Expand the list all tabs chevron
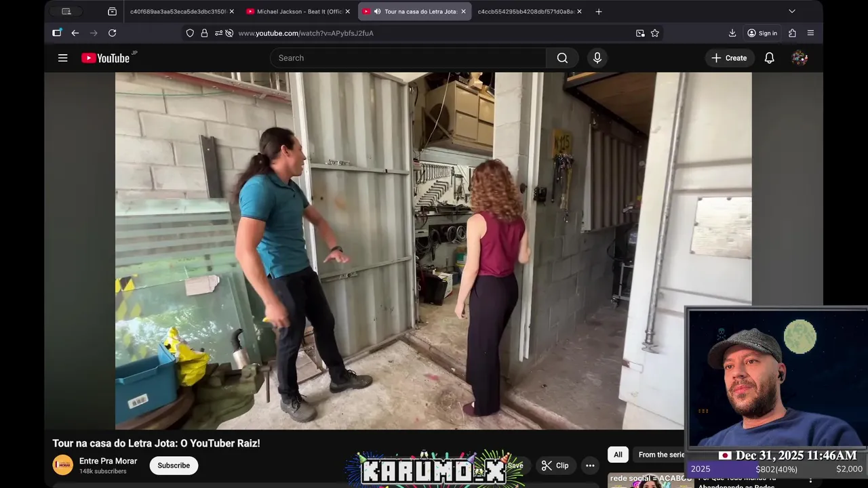Image resolution: width=868 pixels, height=488 pixels. (792, 12)
